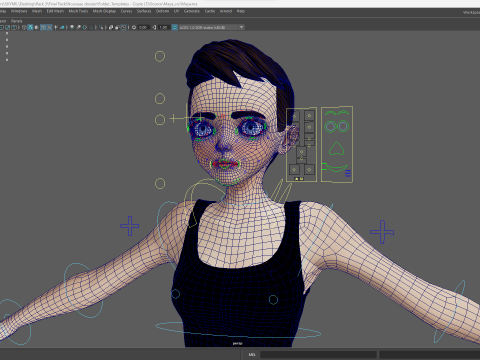Select top-right square slider in facial panel
The width and height of the screenshot is (480, 360).
(309, 116)
